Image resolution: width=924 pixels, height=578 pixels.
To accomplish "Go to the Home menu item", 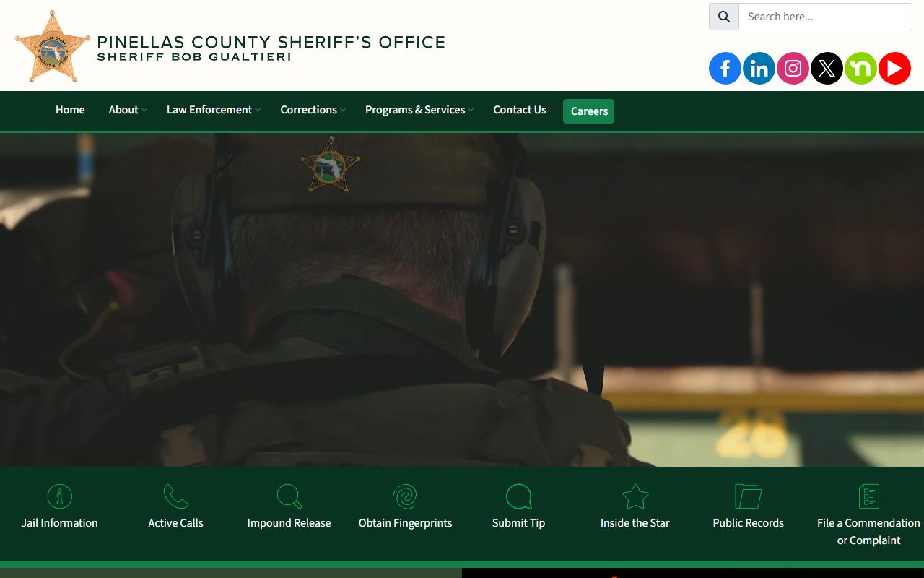I will point(70,110).
